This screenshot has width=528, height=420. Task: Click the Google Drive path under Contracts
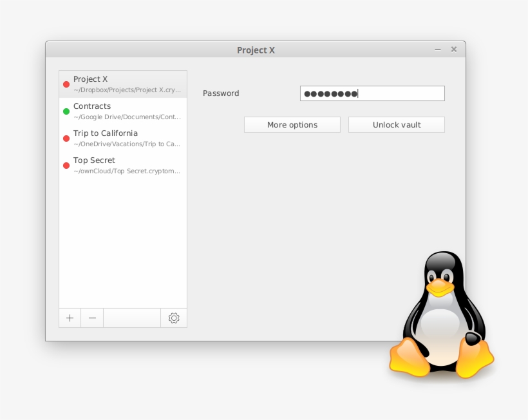pos(126,117)
